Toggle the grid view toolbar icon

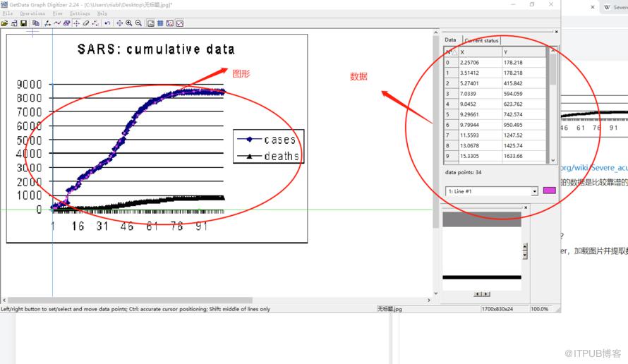pos(160,23)
